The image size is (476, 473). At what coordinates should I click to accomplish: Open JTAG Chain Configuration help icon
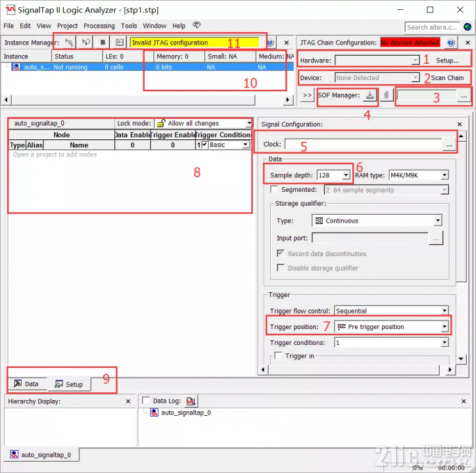(x=451, y=43)
